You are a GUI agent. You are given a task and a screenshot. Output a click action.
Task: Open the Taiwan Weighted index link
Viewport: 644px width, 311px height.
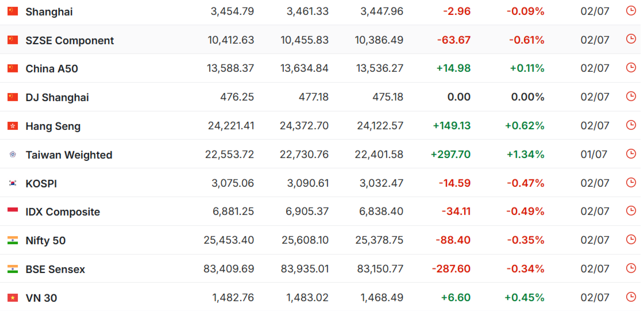[69, 155]
